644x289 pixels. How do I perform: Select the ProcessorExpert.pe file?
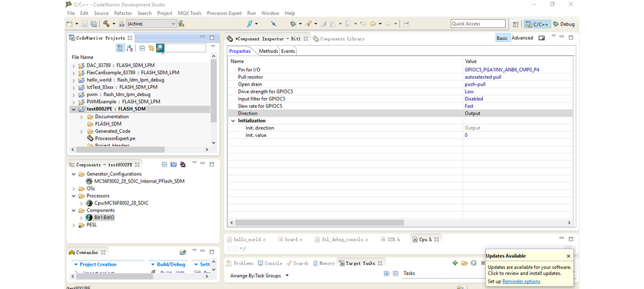coord(115,139)
